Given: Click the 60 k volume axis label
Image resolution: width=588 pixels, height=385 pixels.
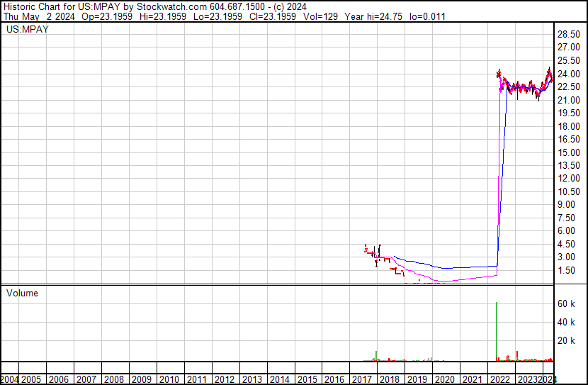Looking at the screenshot, I should (x=567, y=303).
